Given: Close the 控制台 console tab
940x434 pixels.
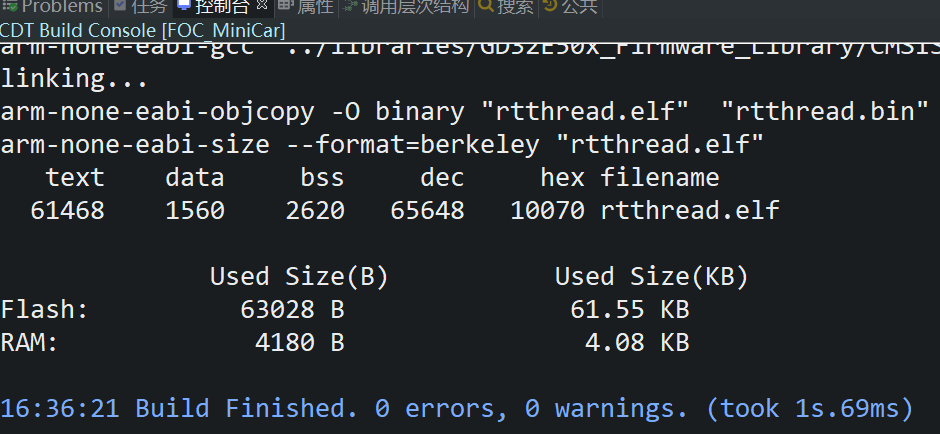Looking at the screenshot, I should click(261, 5).
